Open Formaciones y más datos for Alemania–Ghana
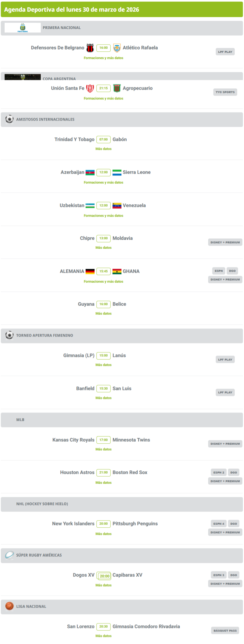The width and height of the screenshot is (244, 644). point(103,281)
